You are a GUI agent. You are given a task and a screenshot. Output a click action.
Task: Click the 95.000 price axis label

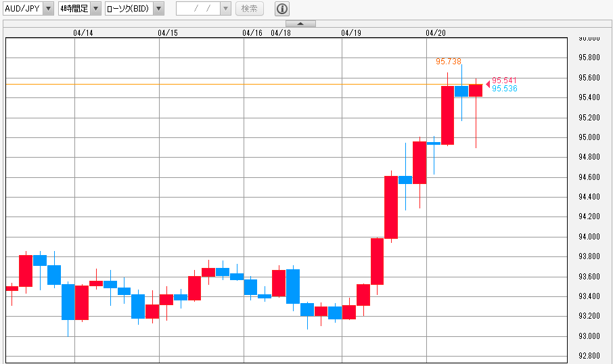click(589, 137)
